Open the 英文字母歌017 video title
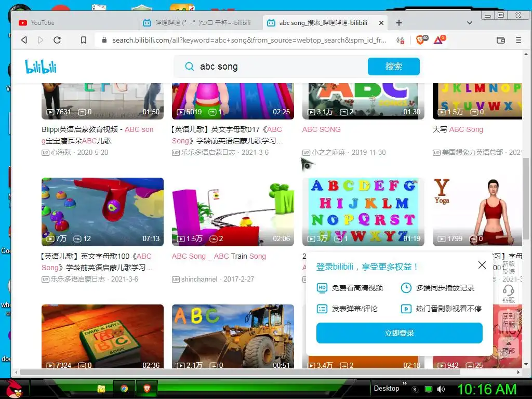Screen dimensions: 532x399 tap(227, 135)
